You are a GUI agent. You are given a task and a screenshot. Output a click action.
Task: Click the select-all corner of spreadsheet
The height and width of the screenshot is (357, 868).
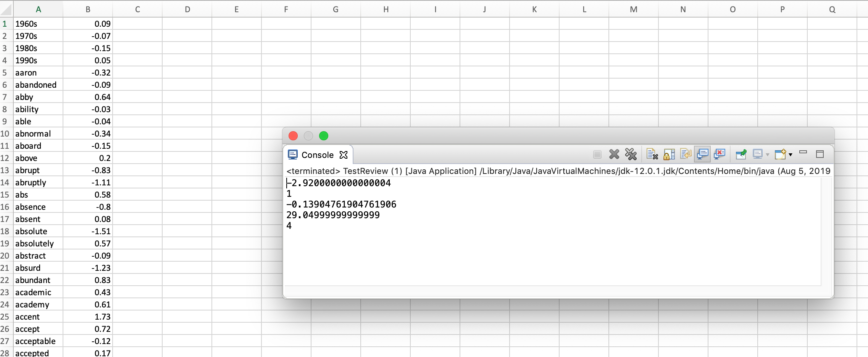(6, 9)
